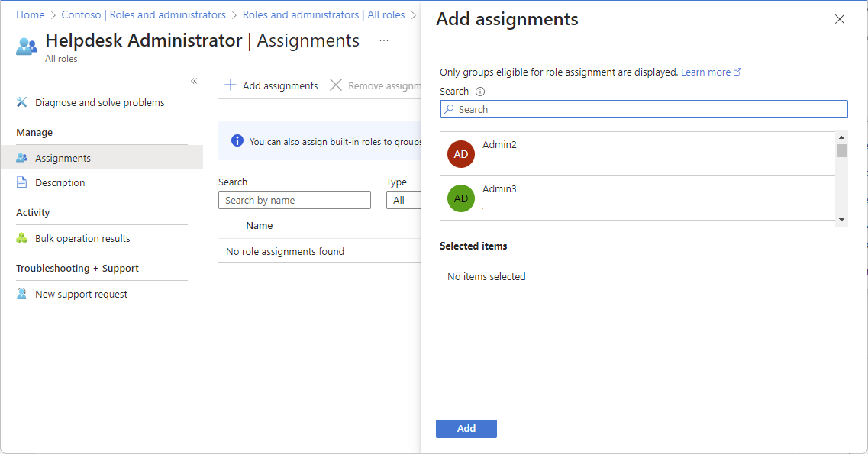This screenshot has height=454, width=868.
Task: Select the Admin2 red avatar
Action: point(461,153)
